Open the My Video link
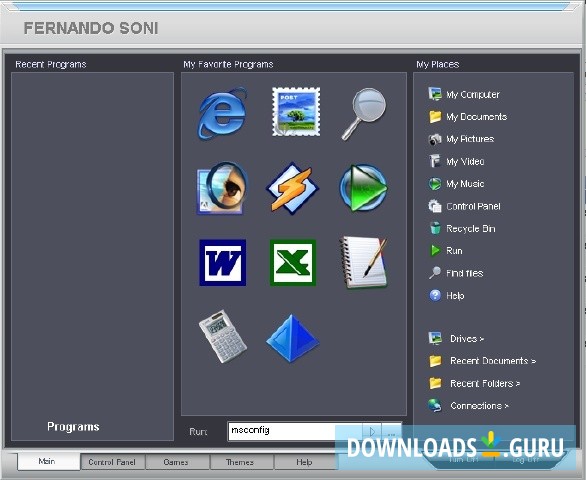This screenshot has width=586, height=480. click(465, 161)
